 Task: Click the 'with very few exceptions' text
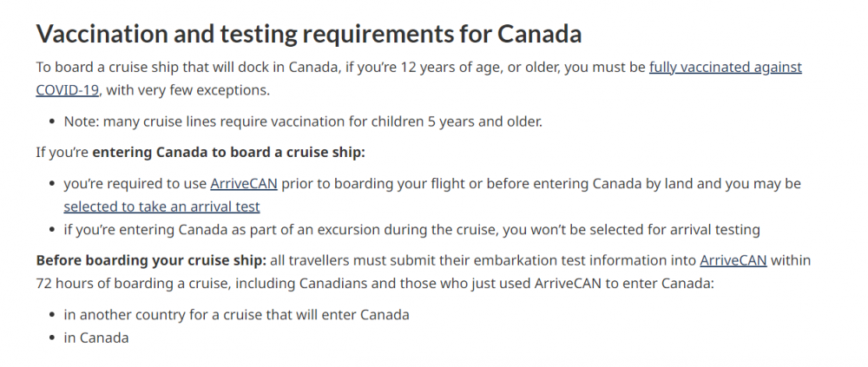(187, 90)
